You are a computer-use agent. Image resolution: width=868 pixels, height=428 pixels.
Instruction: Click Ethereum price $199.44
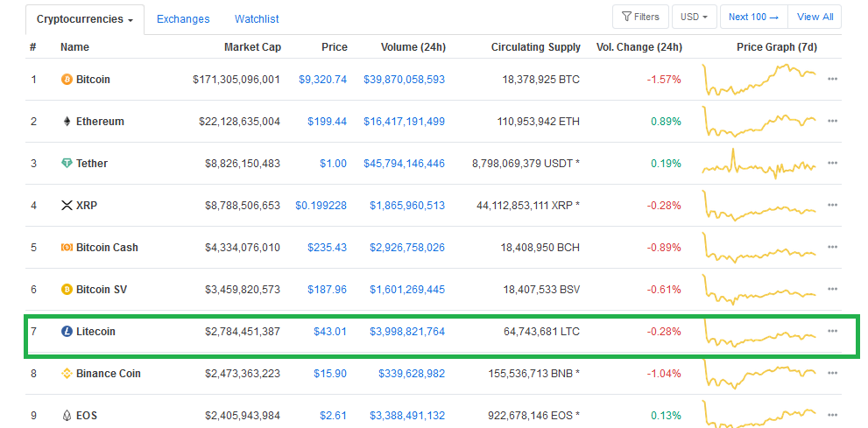(328, 122)
